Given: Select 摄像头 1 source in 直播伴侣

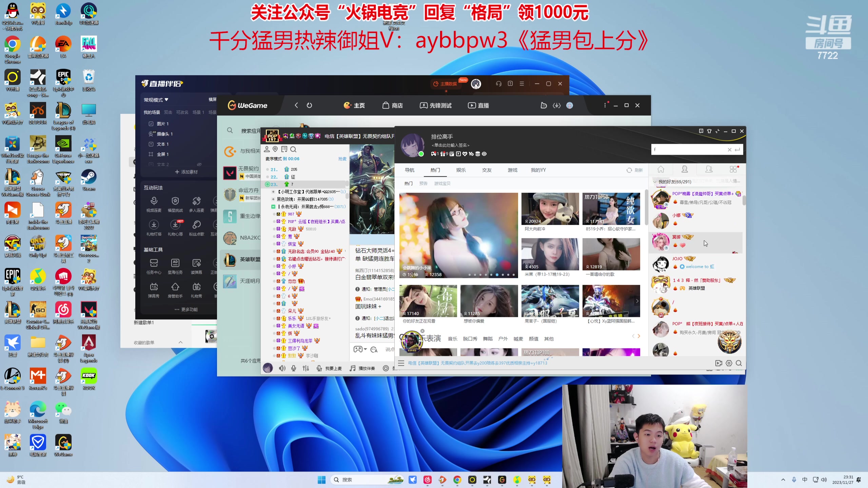Looking at the screenshot, I should click(161, 134).
